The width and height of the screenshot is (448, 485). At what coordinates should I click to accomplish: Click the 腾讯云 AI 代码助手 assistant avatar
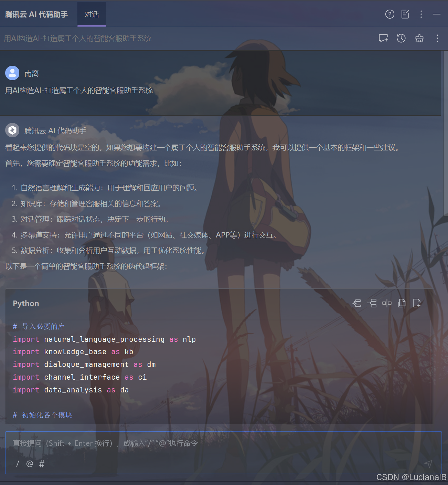(x=12, y=130)
